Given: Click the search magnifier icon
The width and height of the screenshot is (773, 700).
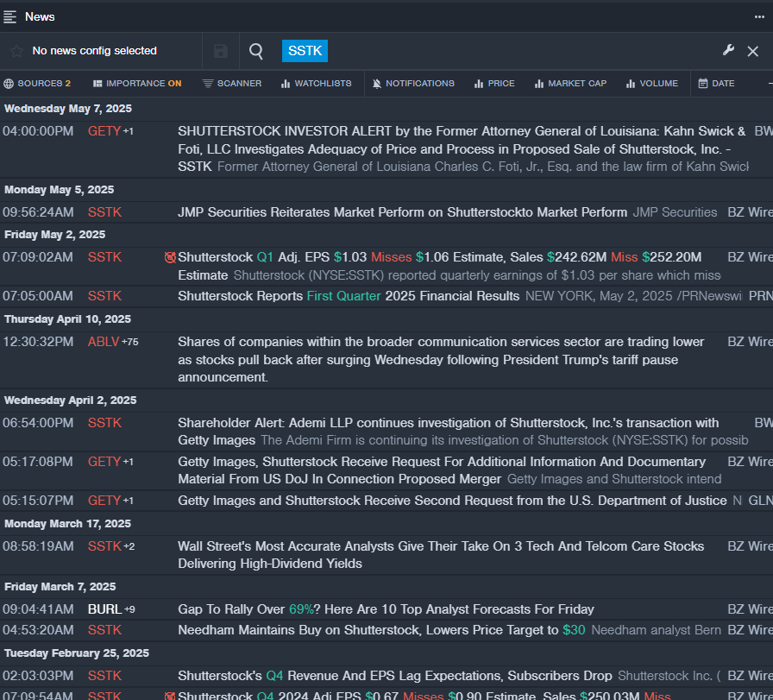Looking at the screenshot, I should (256, 51).
